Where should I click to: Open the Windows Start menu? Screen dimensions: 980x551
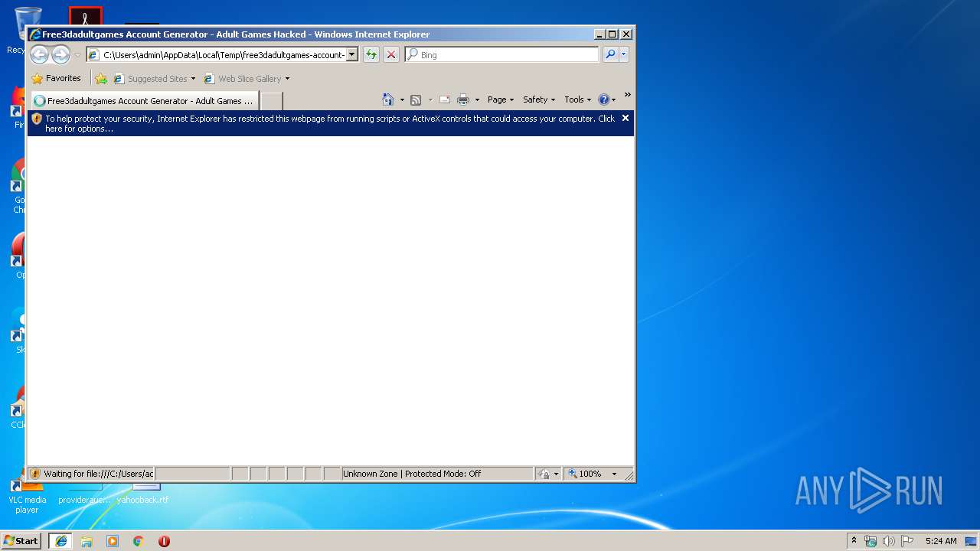pyautogui.click(x=21, y=540)
